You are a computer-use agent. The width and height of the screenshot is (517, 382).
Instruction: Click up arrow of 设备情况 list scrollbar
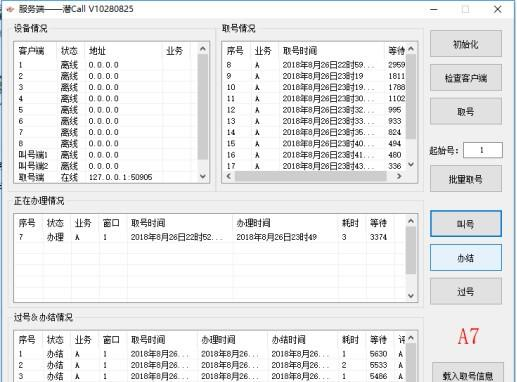(203, 49)
